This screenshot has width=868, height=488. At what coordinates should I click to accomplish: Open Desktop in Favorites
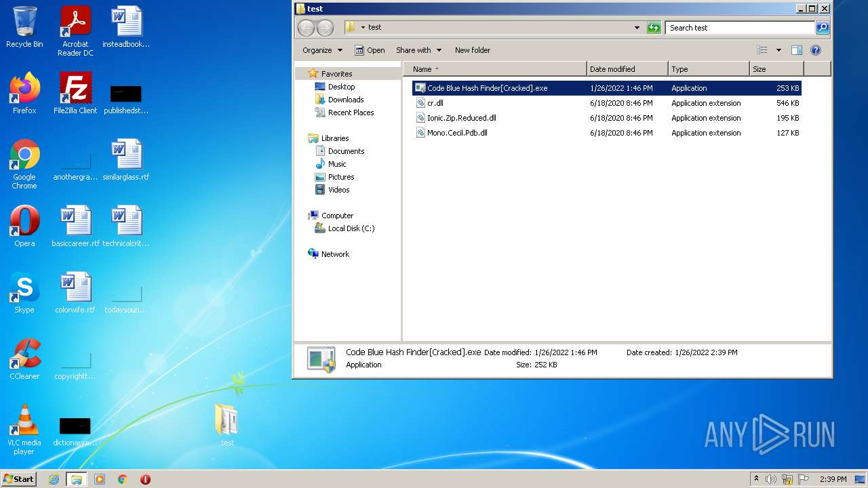click(341, 87)
